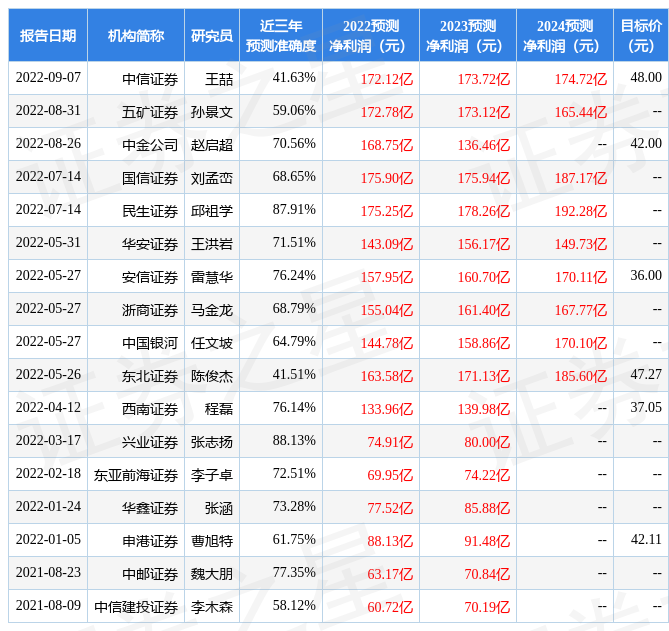The width and height of the screenshot is (669, 631).
Task: Select researcher 李木森
Action: click(x=212, y=607)
